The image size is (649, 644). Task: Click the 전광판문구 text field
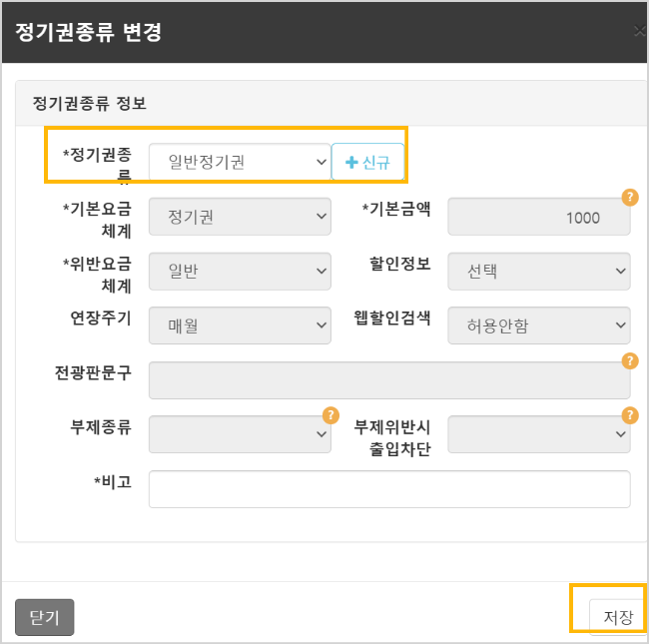(389, 380)
